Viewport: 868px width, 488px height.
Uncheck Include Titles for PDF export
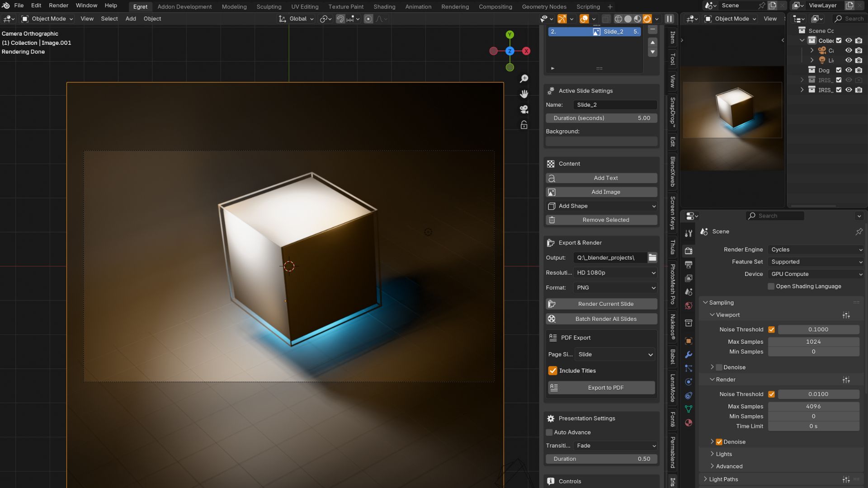click(x=553, y=371)
